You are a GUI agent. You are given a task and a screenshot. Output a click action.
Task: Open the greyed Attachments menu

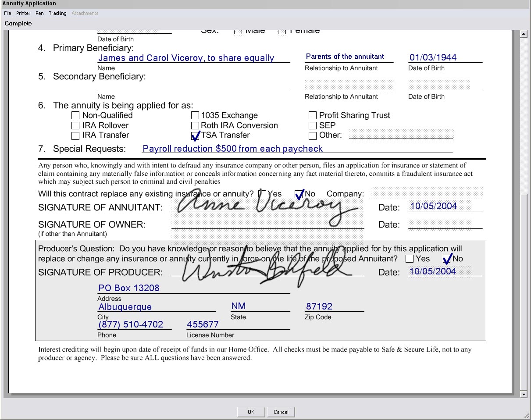85,13
